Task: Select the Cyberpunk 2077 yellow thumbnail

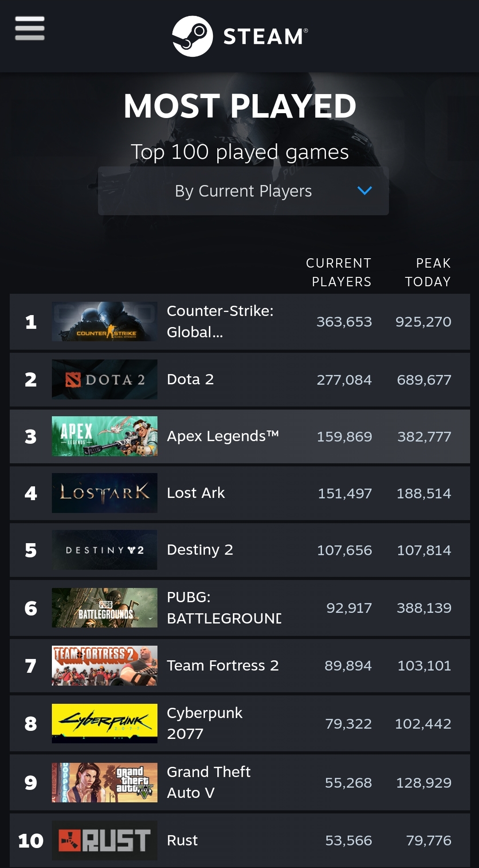Action: [105, 723]
